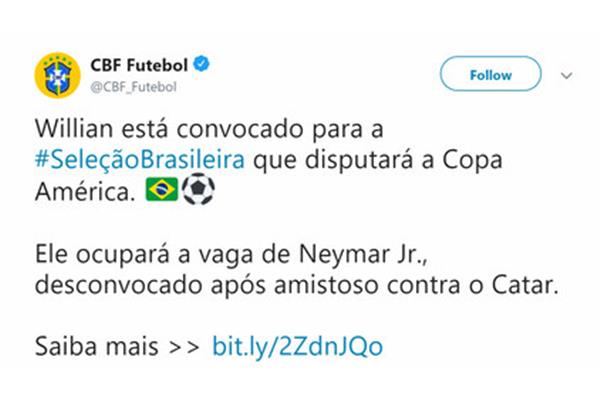Click the blue verified badge
The image size is (600, 400).
pyautogui.click(x=201, y=64)
